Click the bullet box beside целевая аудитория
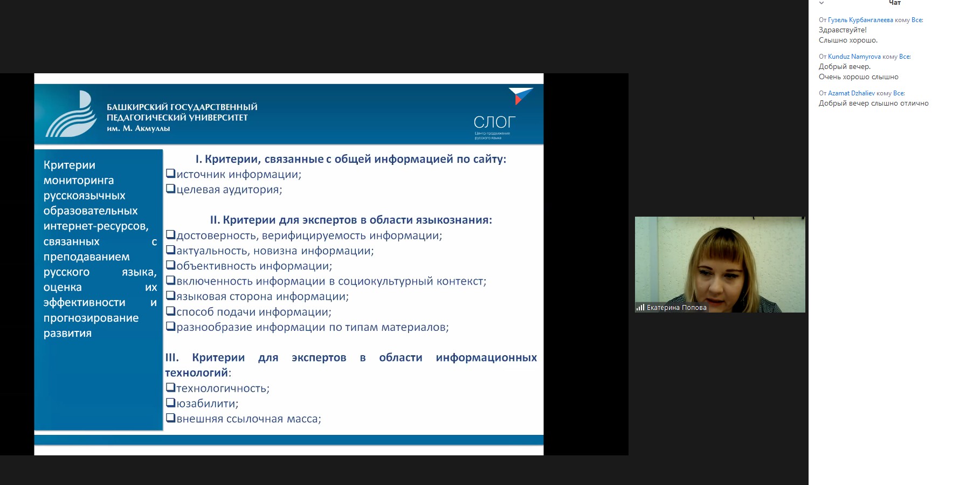 pos(170,189)
